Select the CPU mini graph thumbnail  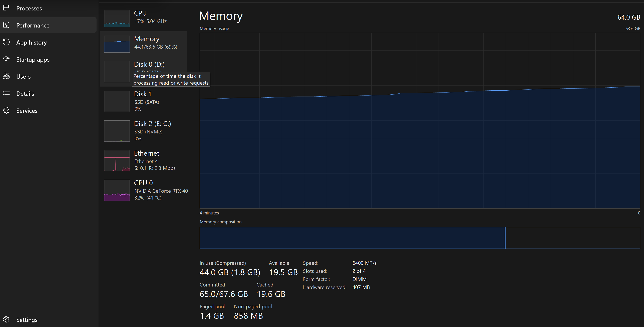[x=117, y=19]
